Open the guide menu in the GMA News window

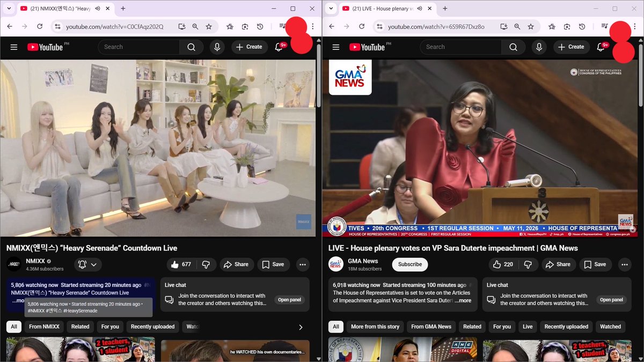point(336,47)
